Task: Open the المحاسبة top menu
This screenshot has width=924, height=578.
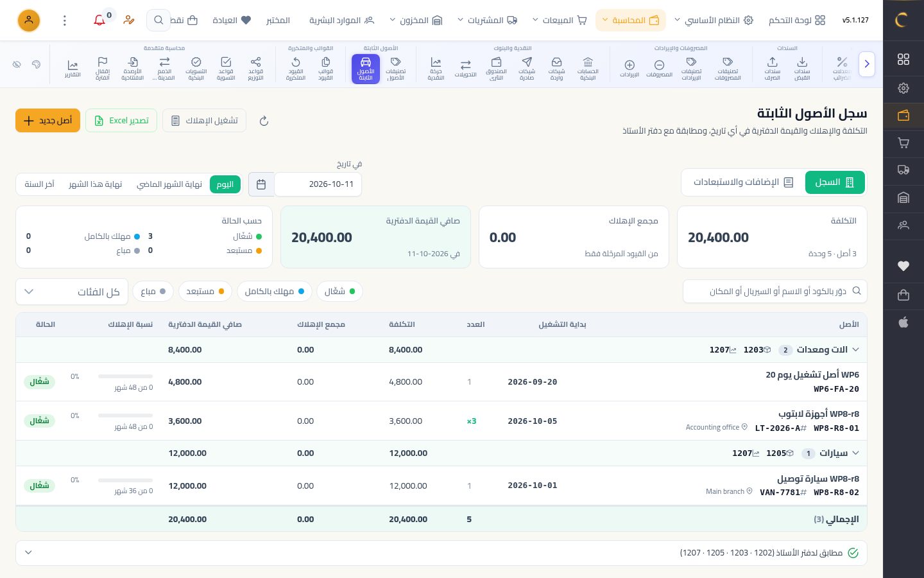Action: (x=631, y=21)
